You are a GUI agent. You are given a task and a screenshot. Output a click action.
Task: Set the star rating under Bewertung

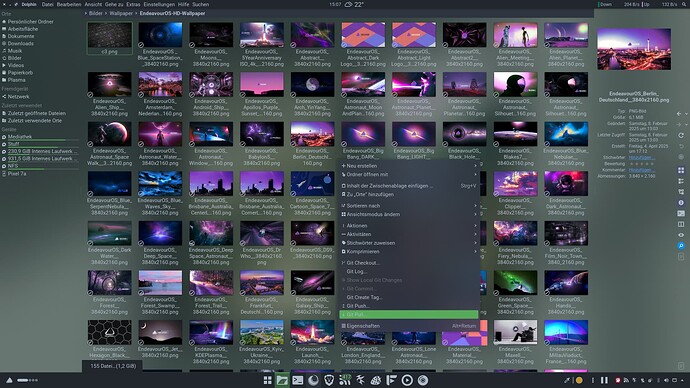coord(641,164)
